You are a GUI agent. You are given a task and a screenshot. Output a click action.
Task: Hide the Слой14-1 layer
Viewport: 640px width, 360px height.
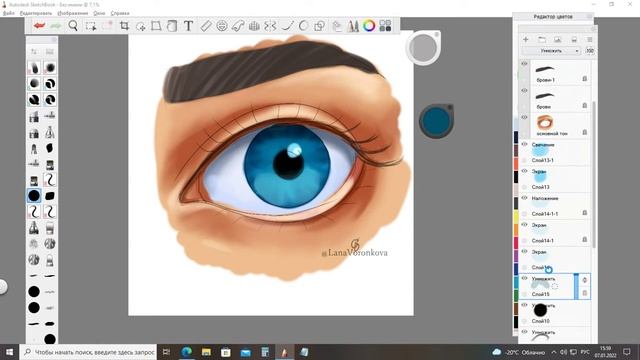coord(524,224)
